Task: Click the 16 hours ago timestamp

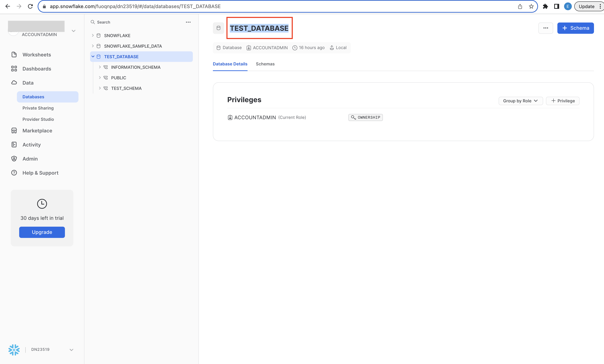Action: point(309,48)
